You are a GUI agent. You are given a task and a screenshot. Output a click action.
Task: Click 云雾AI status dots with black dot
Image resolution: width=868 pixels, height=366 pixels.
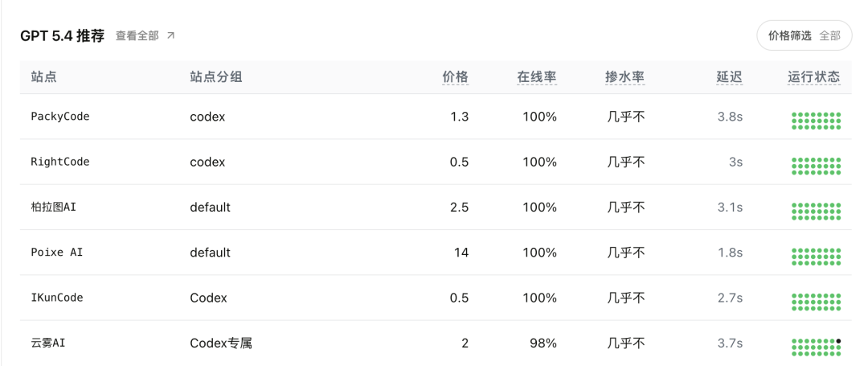816,346
